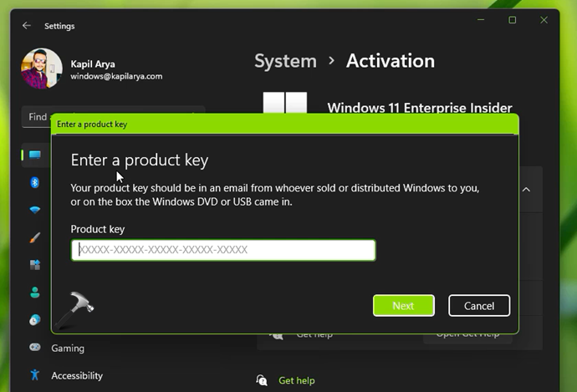The width and height of the screenshot is (577, 392).
Task: Select the System icon in sidebar
Action: tap(35, 155)
